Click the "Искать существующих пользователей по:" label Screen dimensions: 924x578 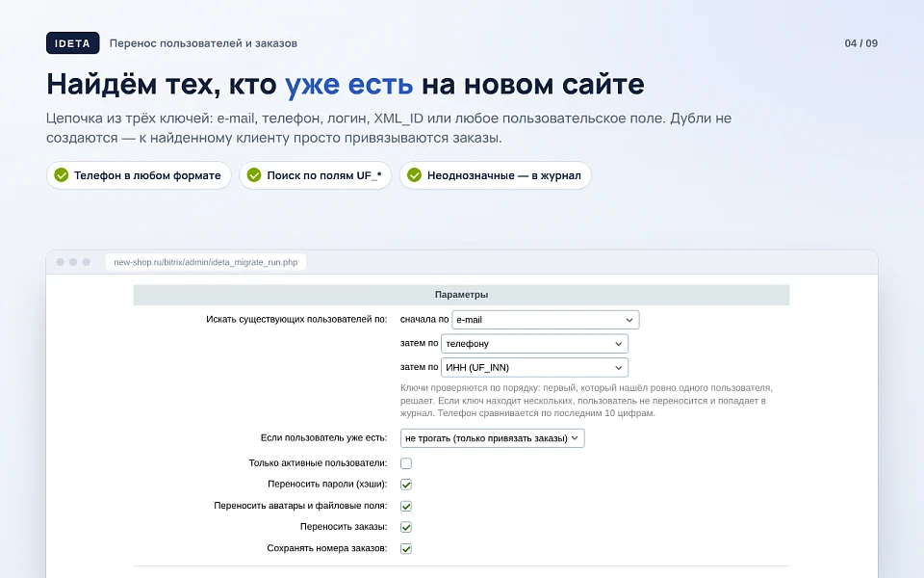[x=296, y=319]
